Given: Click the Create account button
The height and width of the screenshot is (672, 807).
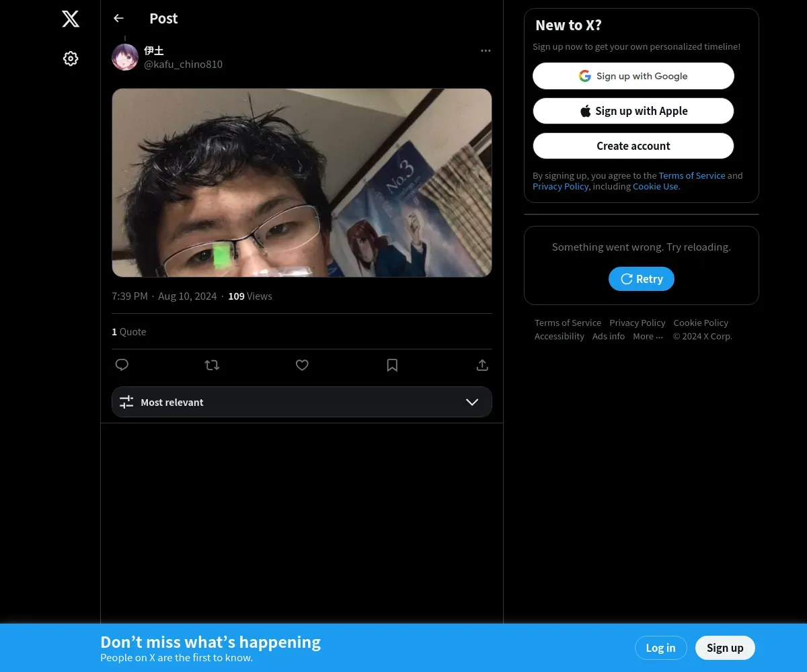Looking at the screenshot, I should [633, 146].
